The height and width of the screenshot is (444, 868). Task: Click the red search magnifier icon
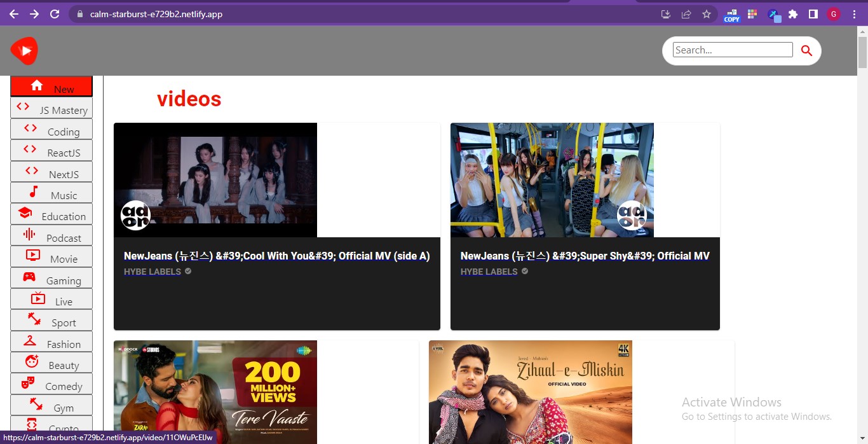pos(806,51)
